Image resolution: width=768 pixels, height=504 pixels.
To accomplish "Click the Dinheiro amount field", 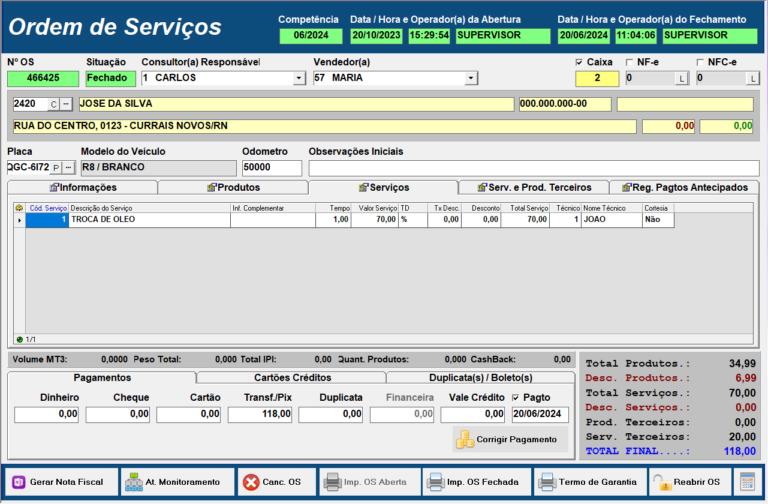I will pyautogui.click(x=46, y=414).
